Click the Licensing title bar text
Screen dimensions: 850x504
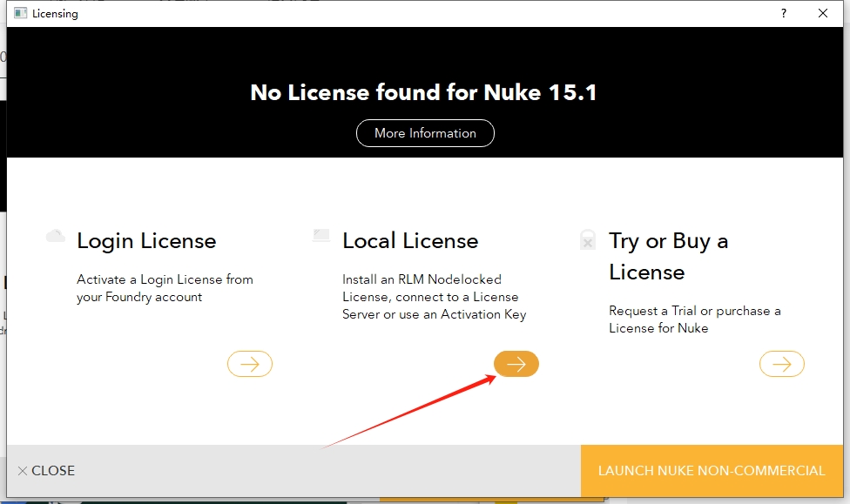(x=55, y=13)
